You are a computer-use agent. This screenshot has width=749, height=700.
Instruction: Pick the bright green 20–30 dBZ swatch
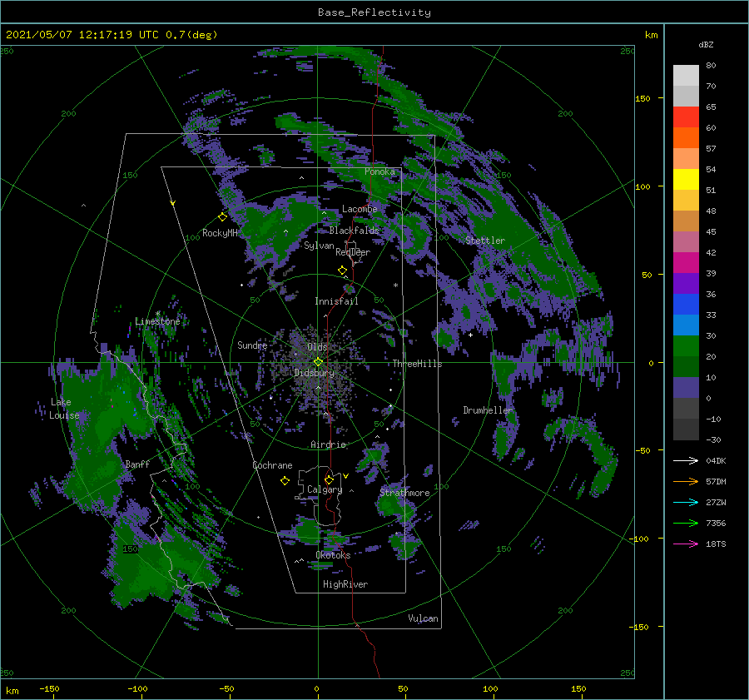pyautogui.click(x=686, y=346)
